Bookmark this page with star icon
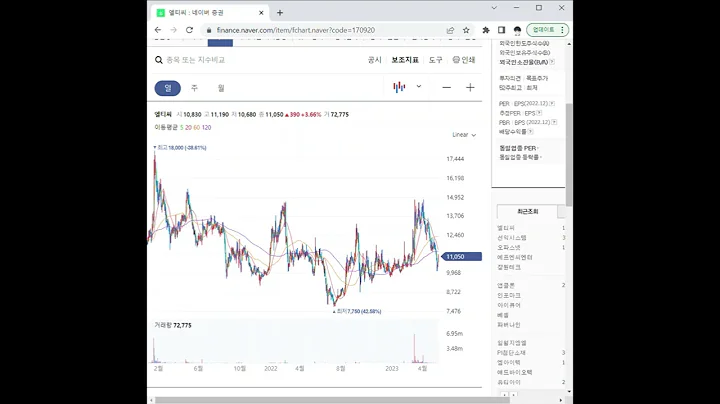Image resolution: width=720 pixels, height=404 pixels. click(x=466, y=30)
